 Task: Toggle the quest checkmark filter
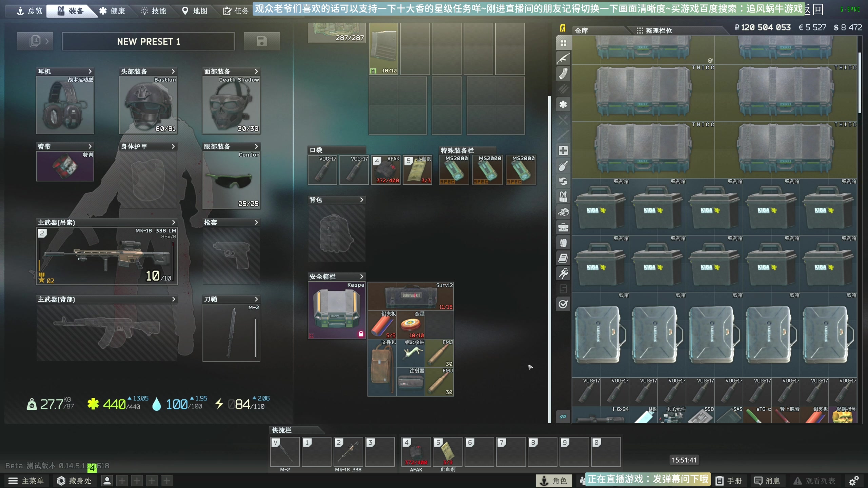coord(563,304)
